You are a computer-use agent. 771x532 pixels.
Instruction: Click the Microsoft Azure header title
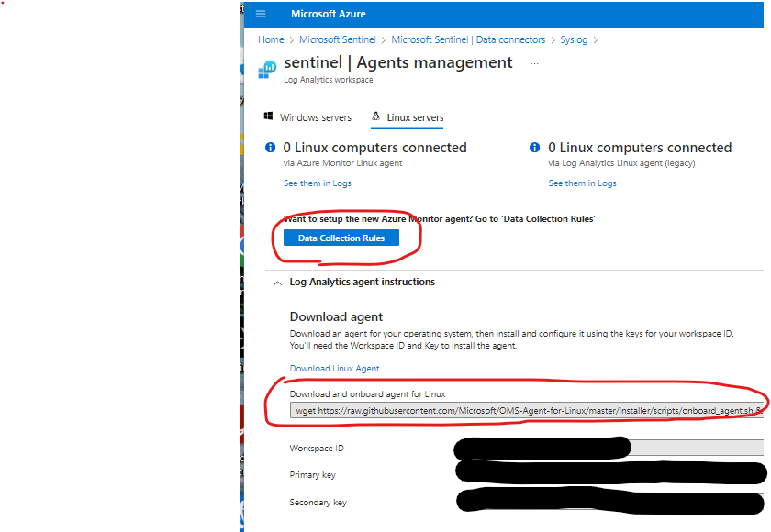click(x=328, y=14)
